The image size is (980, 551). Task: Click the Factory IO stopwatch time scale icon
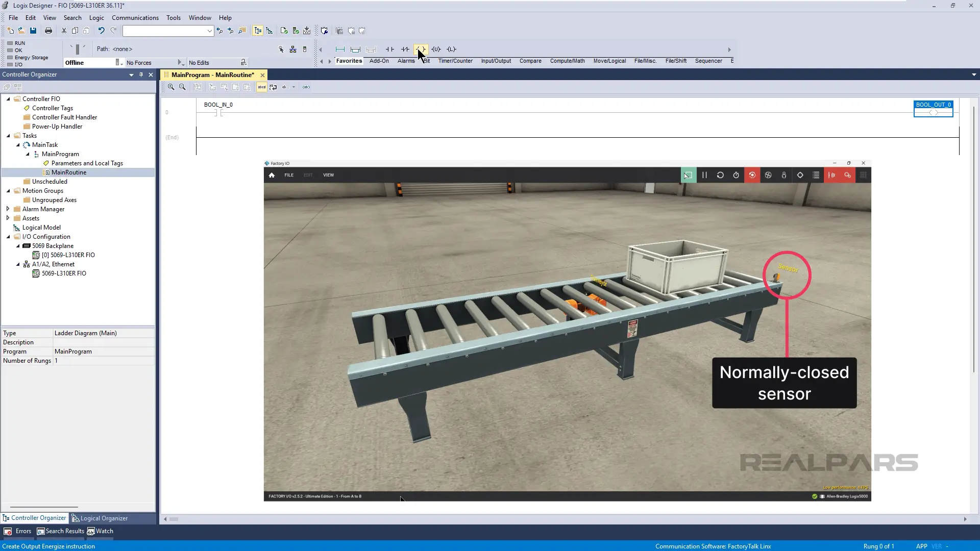(x=736, y=175)
